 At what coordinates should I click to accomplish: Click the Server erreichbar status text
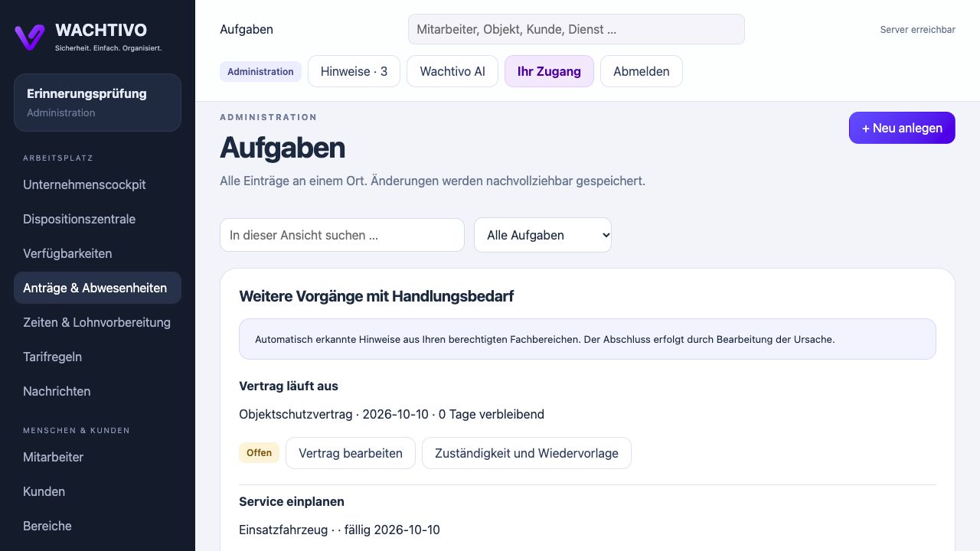[x=917, y=30]
